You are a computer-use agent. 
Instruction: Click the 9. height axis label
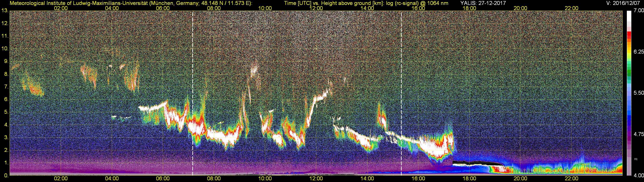coord(6,61)
